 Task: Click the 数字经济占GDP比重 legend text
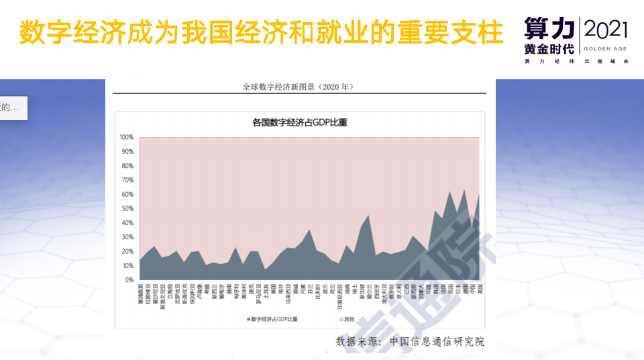(274, 319)
